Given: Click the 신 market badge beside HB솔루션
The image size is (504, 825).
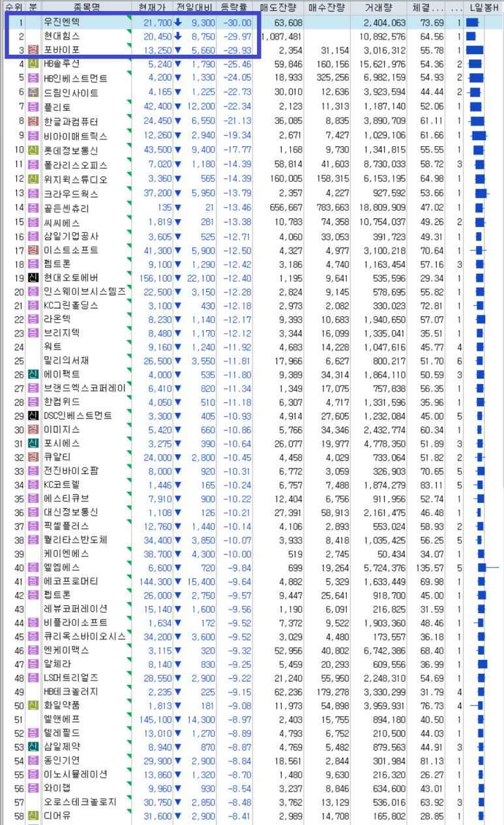Looking at the screenshot, I should click(33, 64).
